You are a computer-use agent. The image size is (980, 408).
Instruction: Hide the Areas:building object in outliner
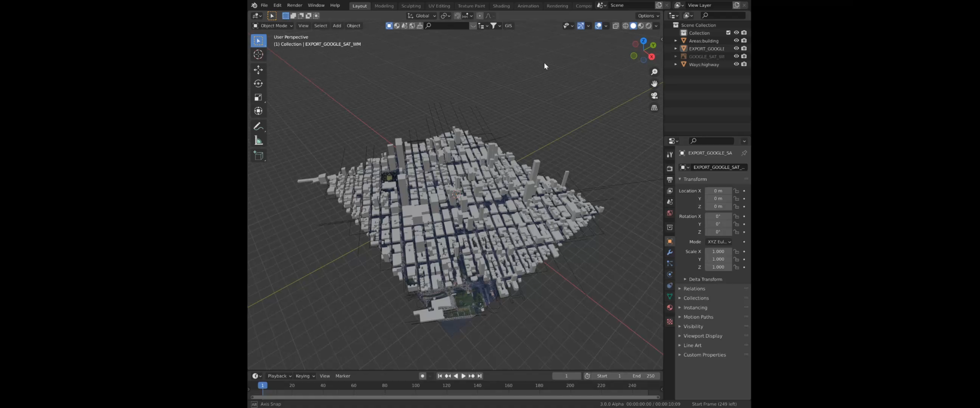pyautogui.click(x=736, y=41)
